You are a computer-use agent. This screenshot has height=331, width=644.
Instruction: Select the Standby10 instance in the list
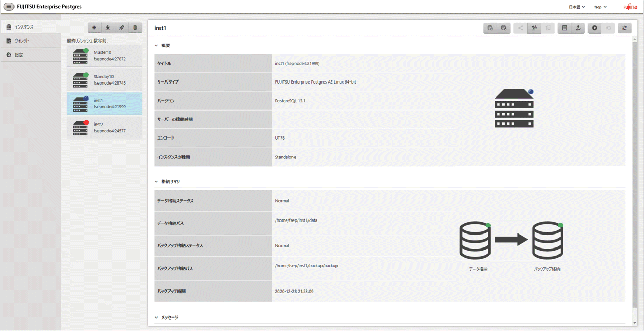click(104, 79)
